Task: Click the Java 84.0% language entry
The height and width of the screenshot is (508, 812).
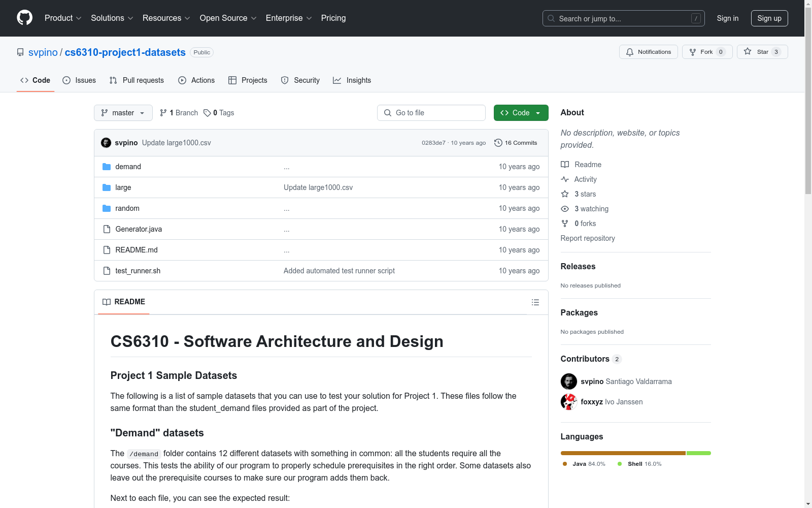Action: click(584, 464)
